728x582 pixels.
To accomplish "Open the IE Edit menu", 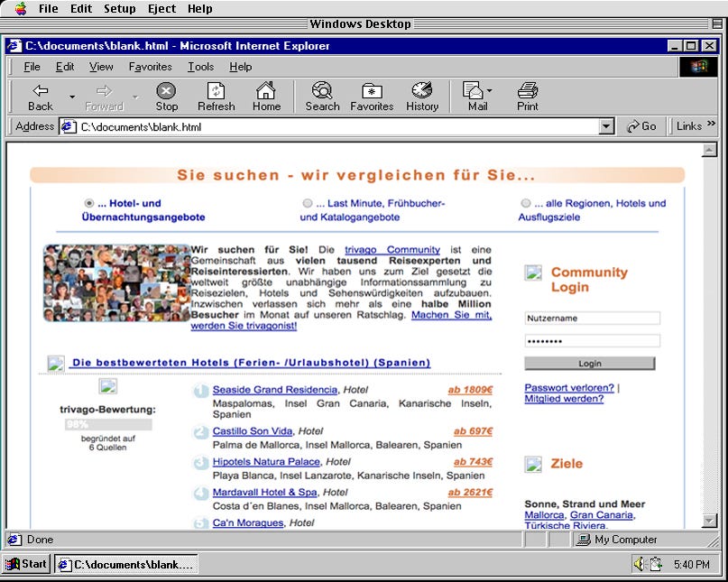I will tap(65, 67).
